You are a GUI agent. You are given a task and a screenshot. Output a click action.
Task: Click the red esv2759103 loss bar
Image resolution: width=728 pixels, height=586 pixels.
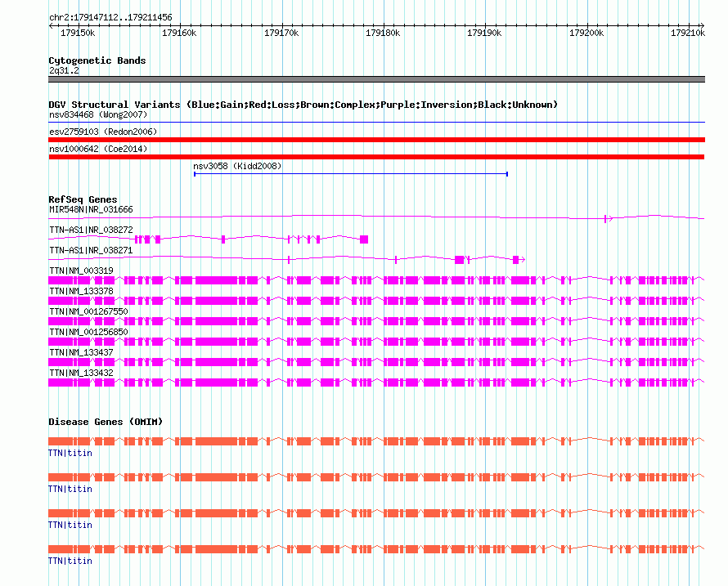376,140
